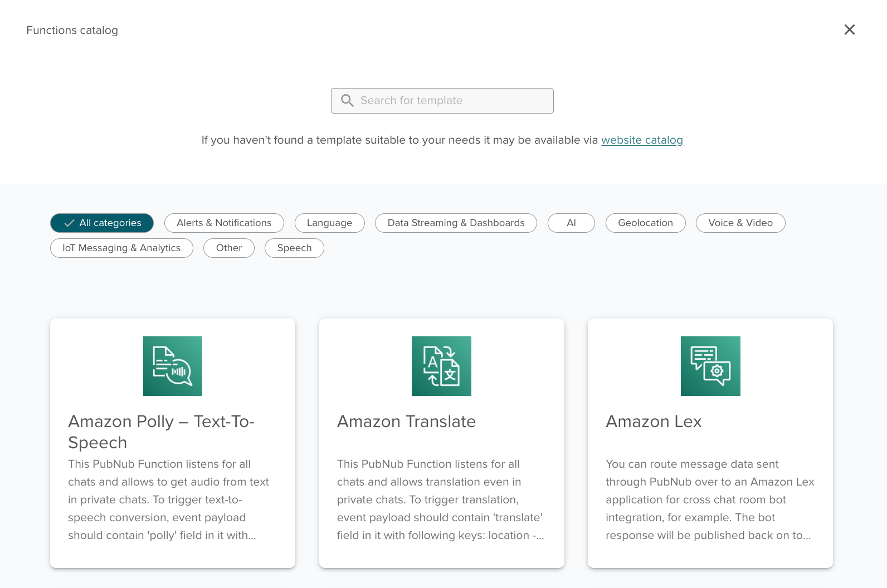The image size is (887, 588).
Task: Filter by Geolocation category
Action: [645, 223]
